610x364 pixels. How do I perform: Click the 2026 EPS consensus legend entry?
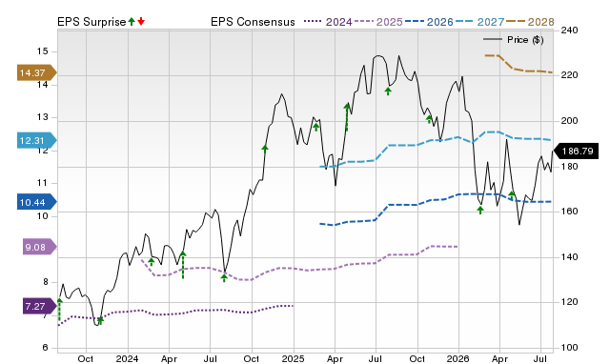(429, 22)
